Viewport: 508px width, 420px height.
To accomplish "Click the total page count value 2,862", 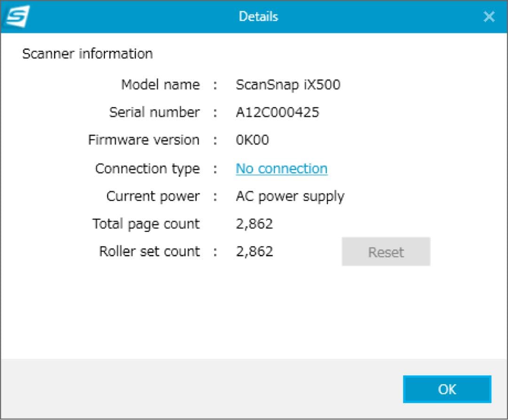I will pos(254,224).
